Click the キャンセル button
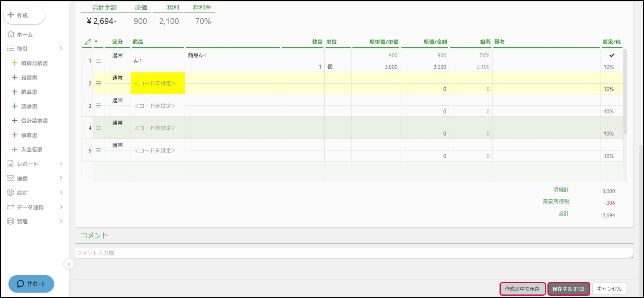 point(609,289)
